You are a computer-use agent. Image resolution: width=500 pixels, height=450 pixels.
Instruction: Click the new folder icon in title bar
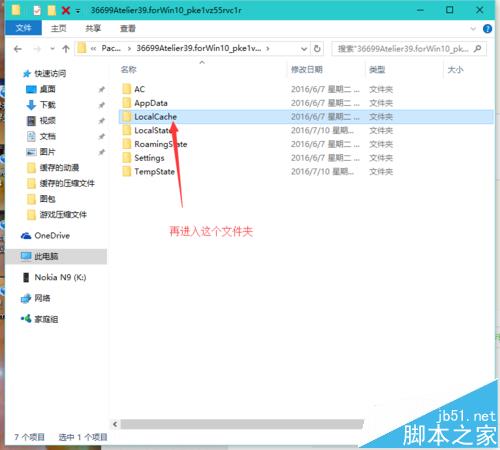pos(52,10)
